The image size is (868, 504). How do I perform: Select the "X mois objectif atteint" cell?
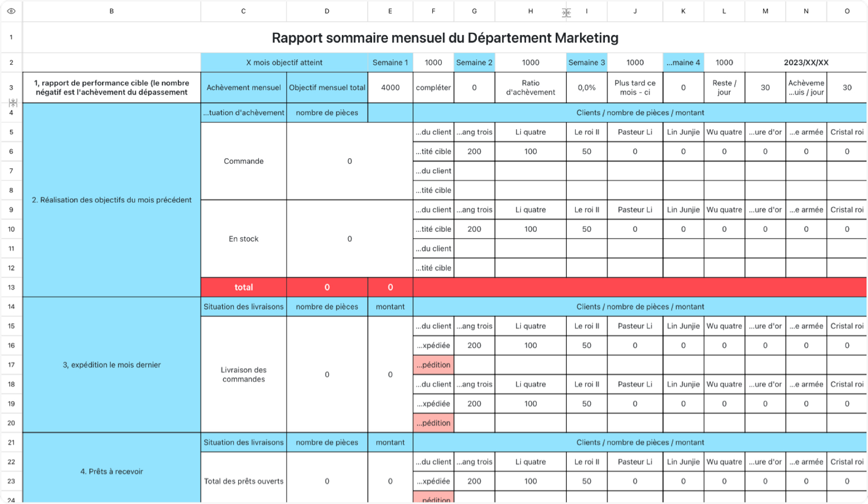(284, 62)
